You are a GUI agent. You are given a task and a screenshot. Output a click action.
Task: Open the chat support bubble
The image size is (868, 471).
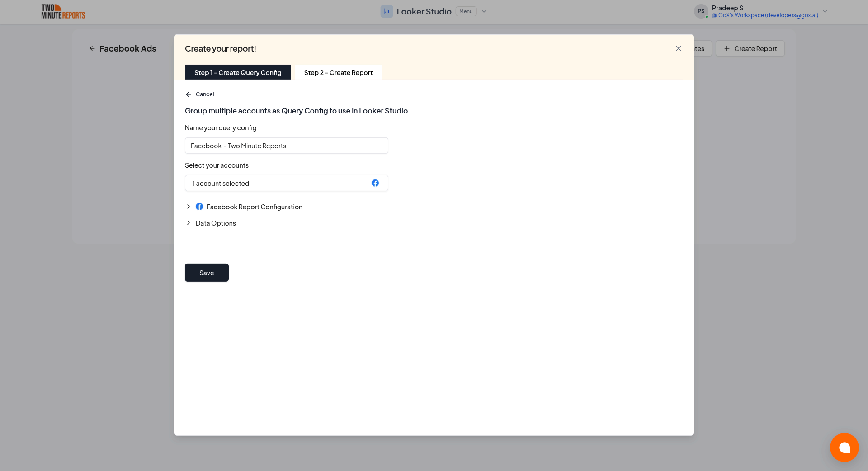click(x=844, y=447)
